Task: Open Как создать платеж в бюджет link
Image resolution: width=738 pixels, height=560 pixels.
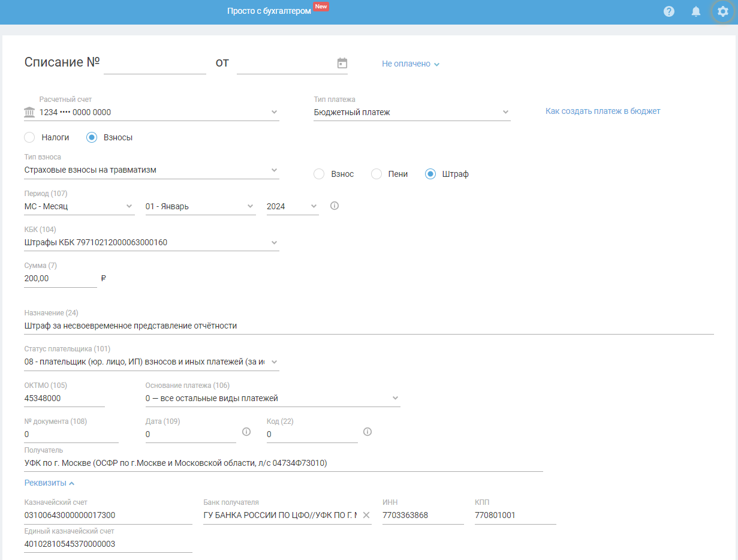Action: pos(603,111)
